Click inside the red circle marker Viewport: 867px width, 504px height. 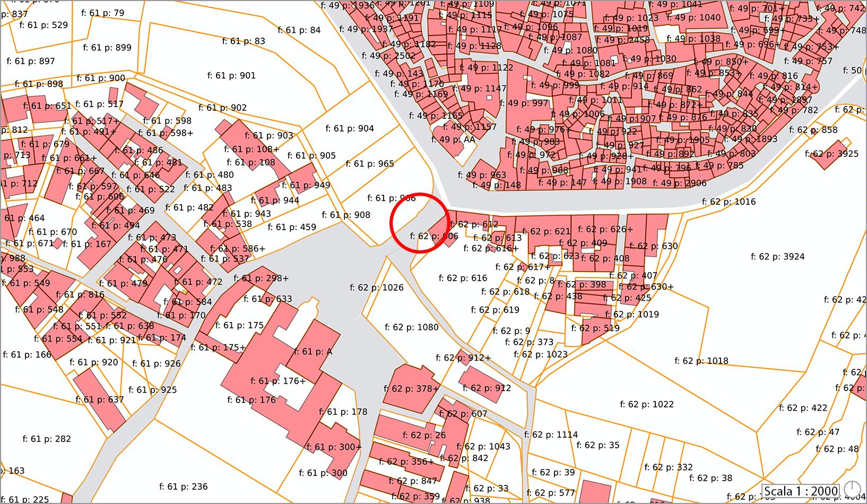[x=420, y=223]
